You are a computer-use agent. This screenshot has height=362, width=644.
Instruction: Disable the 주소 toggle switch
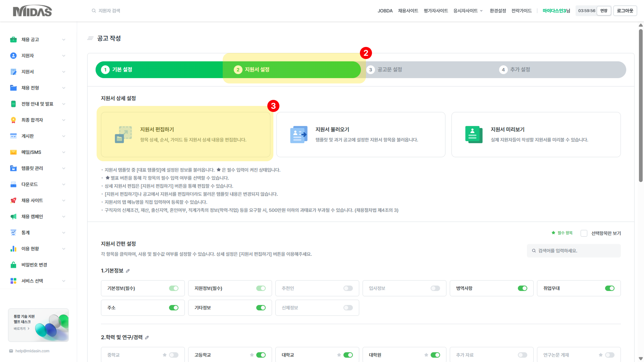point(173,308)
